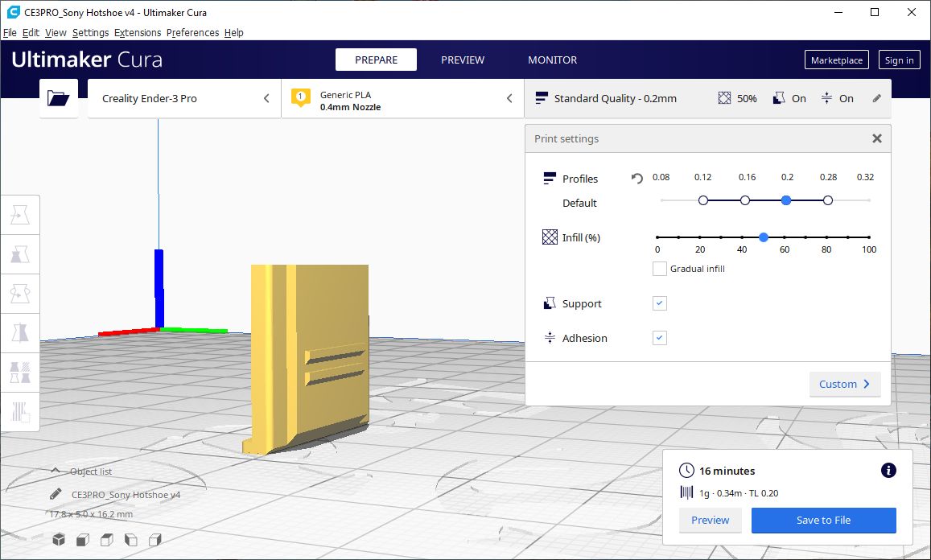Maximize the Cura window
The height and width of the screenshot is (560, 931).
[x=875, y=12]
